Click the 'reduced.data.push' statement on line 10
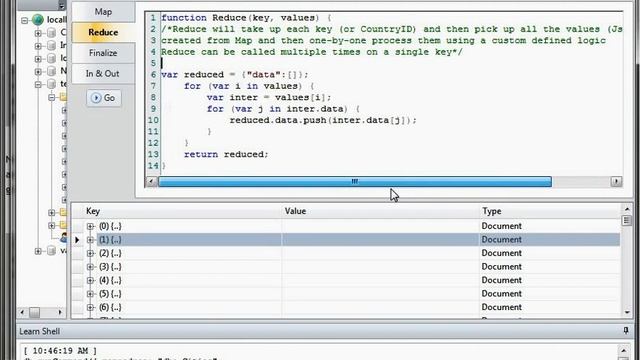This screenshot has width=640, height=360. tap(323, 120)
